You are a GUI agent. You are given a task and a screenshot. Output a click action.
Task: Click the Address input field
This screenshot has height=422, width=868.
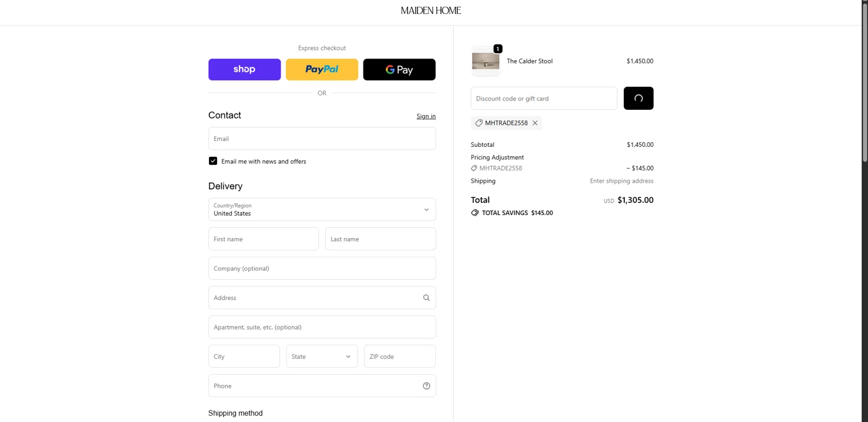pyautogui.click(x=322, y=298)
